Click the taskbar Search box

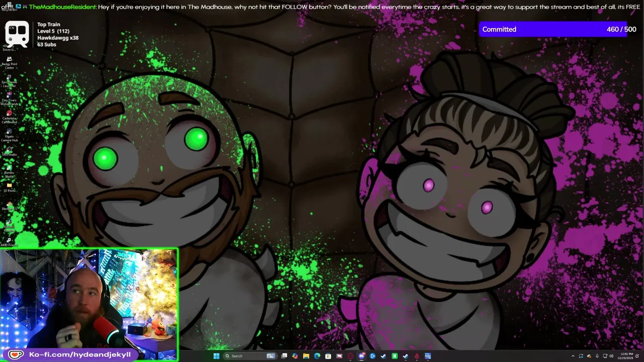250,356
